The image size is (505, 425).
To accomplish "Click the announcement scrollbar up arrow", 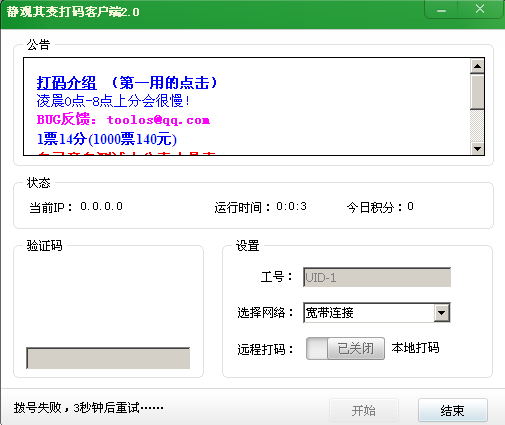I will click(x=477, y=66).
